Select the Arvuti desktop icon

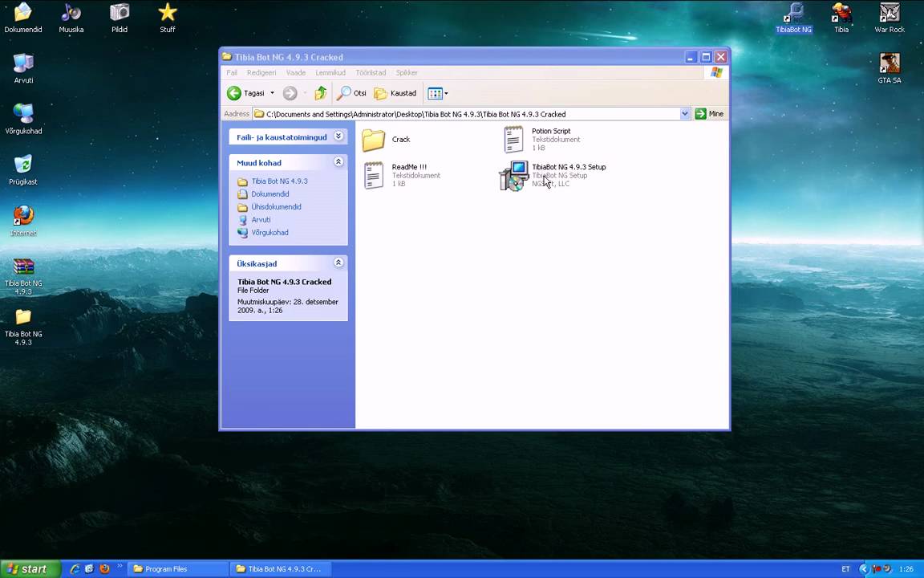[x=23, y=68]
